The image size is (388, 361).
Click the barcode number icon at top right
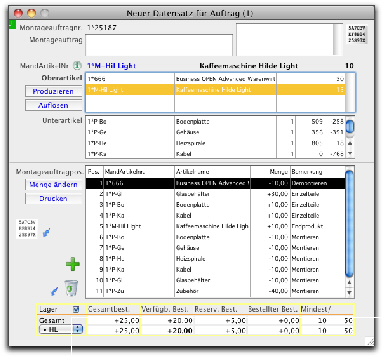[357, 34]
